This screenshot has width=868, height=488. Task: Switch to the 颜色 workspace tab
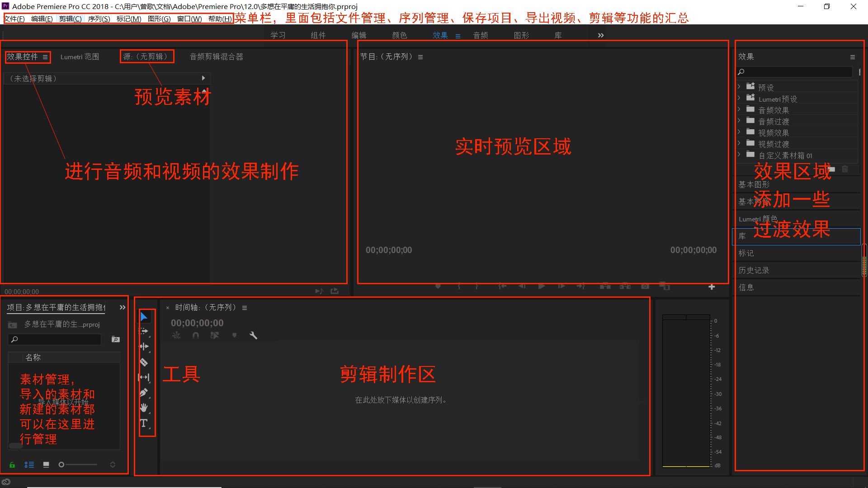coord(399,35)
